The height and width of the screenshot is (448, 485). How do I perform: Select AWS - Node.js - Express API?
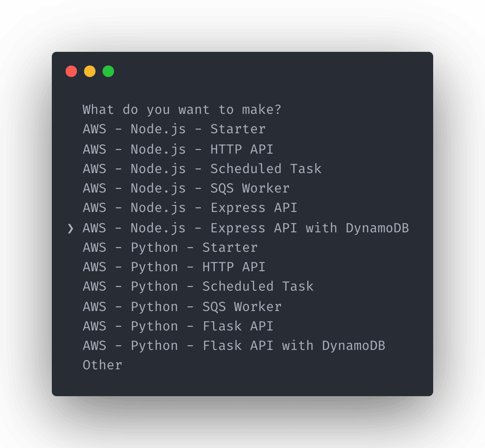click(190, 208)
